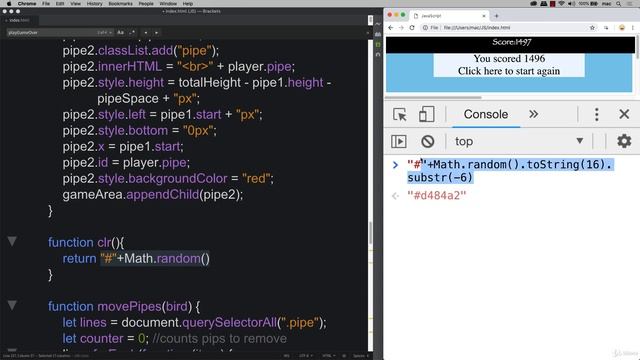
Task: Open the 'top' JavaScript context dropdown
Action: point(518,141)
